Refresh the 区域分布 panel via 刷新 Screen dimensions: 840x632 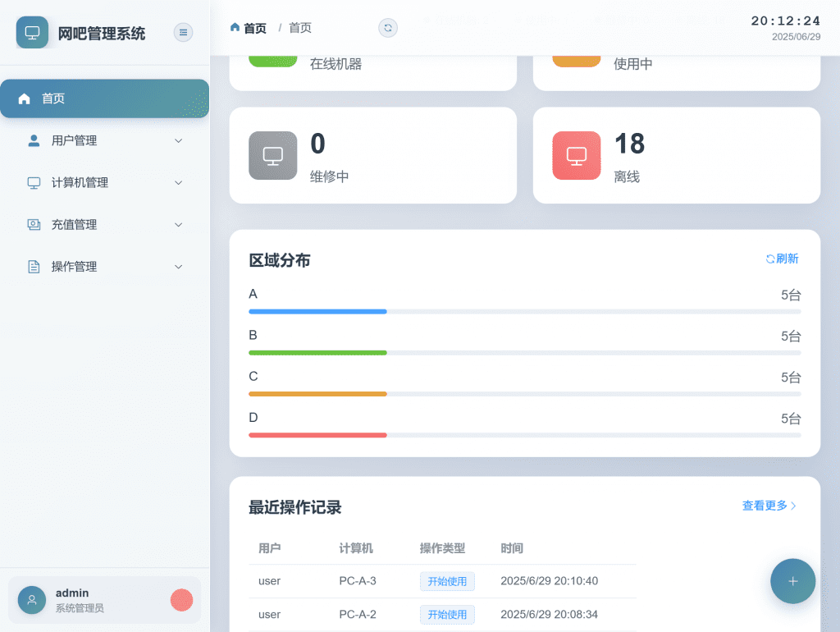[782, 259]
